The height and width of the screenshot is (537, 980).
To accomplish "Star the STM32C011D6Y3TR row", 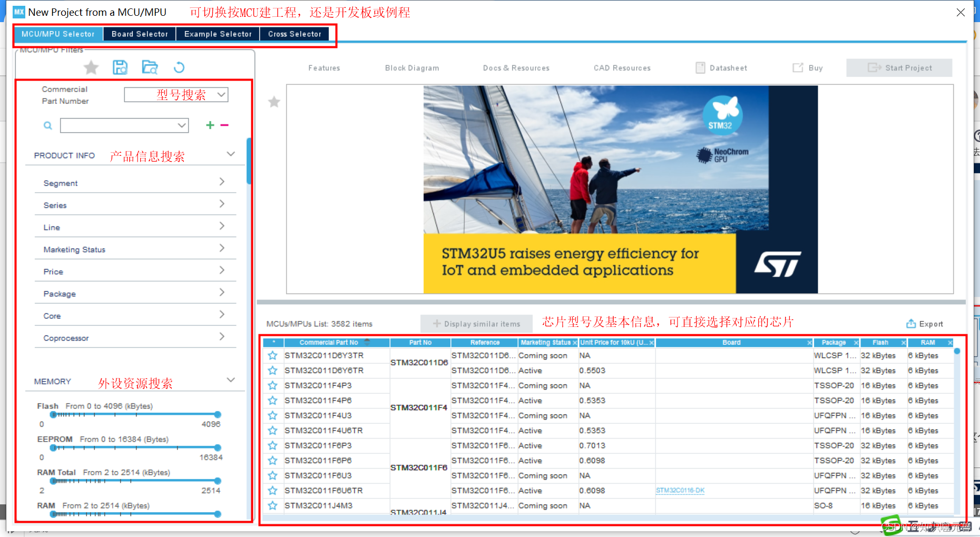I will 272,355.
